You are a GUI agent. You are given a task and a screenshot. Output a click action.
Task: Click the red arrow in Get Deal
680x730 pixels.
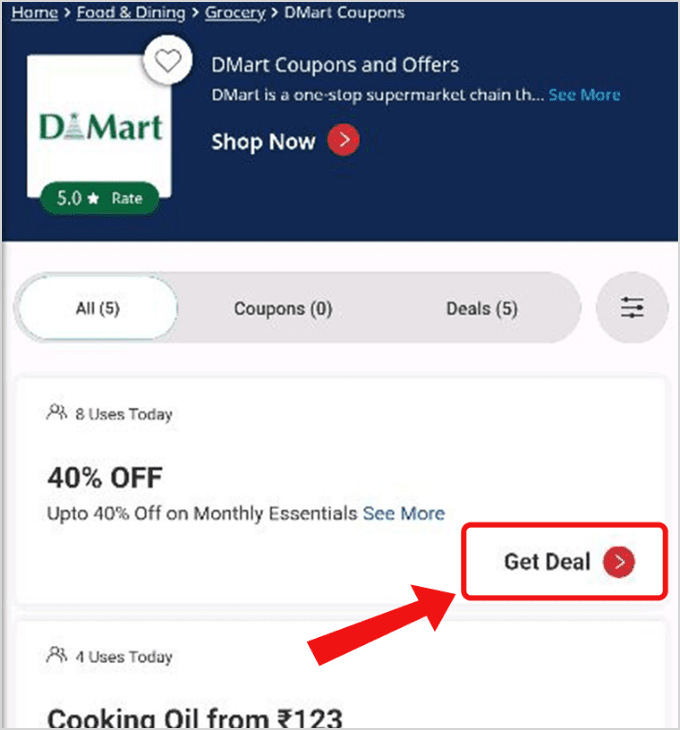619,561
